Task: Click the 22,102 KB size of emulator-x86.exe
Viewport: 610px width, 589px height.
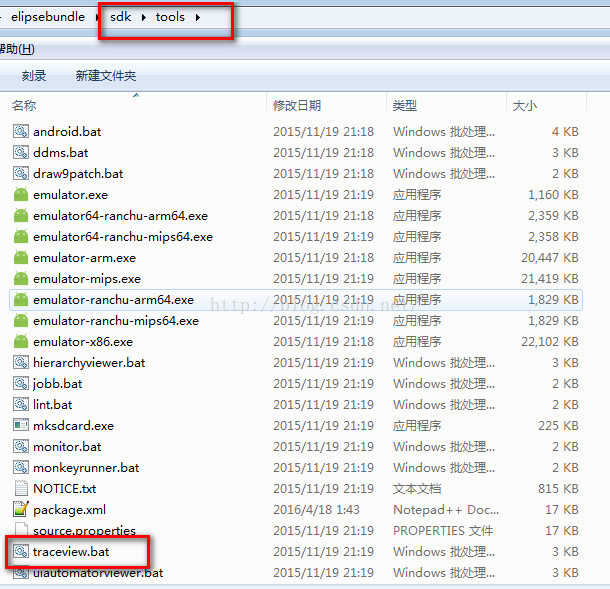Action: [x=550, y=342]
